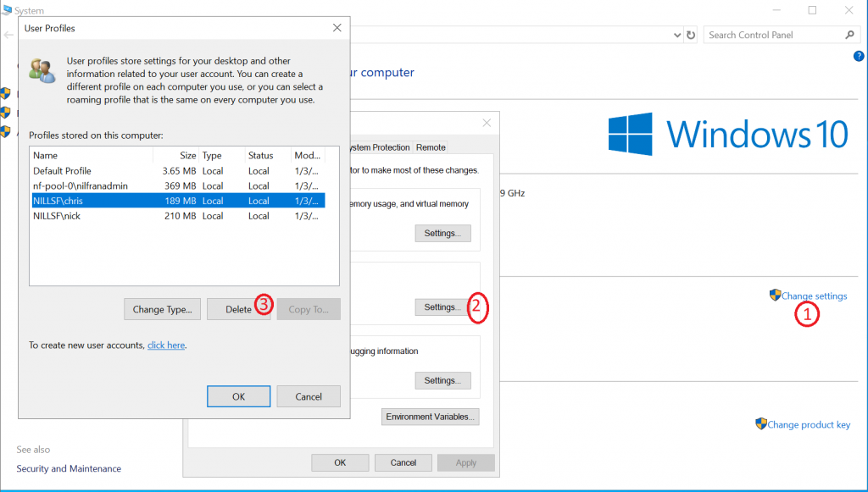Sort profiles by the Modified column header
Screen dimensions: 868x492
coord(308,155)
